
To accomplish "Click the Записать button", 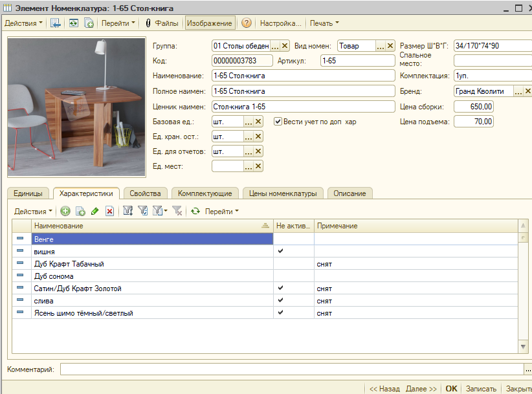I will (x=481, y=389).
